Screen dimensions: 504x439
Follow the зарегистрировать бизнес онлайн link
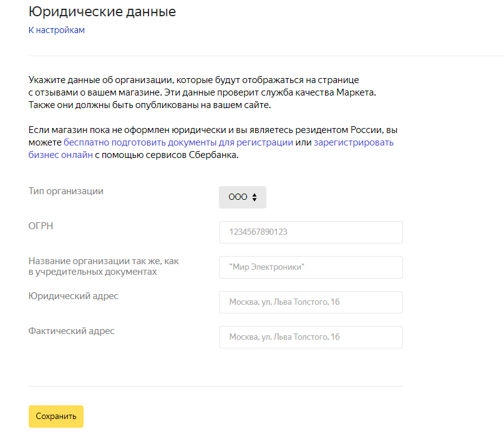coord(354,142)
